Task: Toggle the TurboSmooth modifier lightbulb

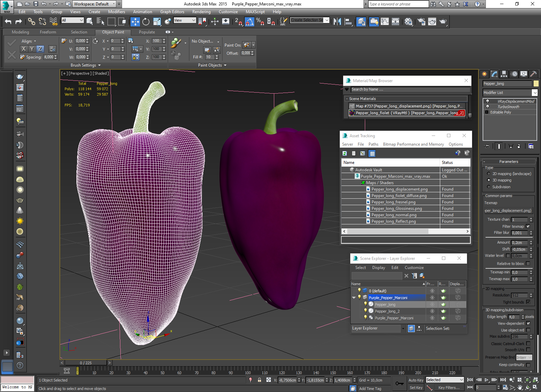Action: (487, 106)
